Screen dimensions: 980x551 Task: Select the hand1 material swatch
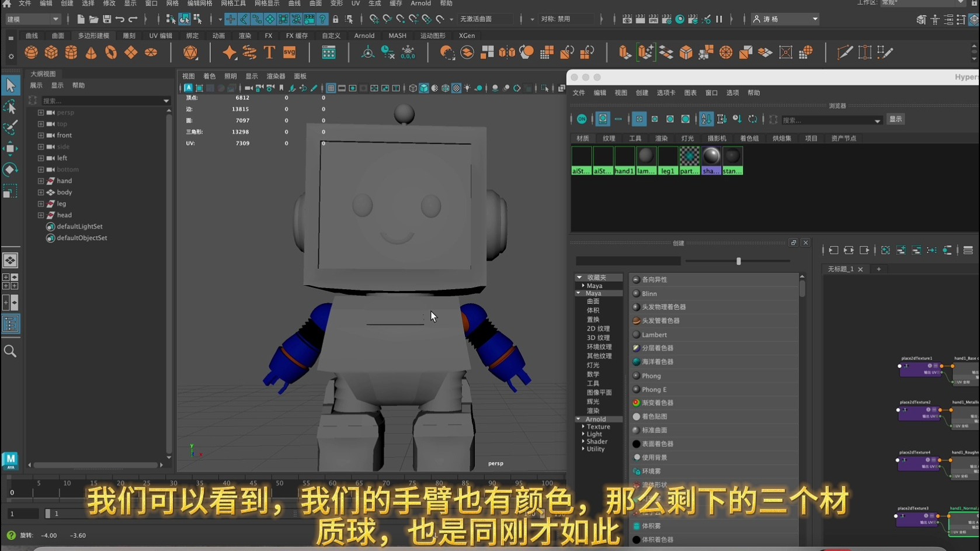click(624, 160)
